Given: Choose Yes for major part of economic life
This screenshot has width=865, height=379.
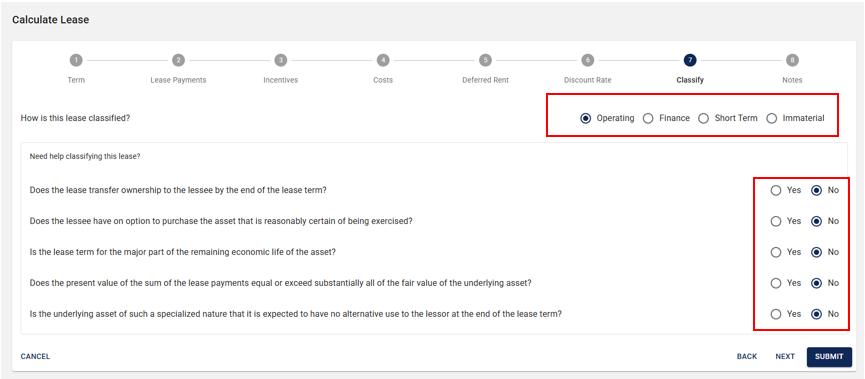Looking at the screenshot, I should 776,252.
